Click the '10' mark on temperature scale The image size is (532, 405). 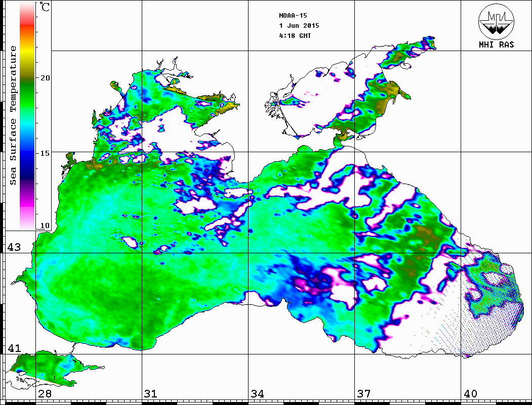[45, 226]
